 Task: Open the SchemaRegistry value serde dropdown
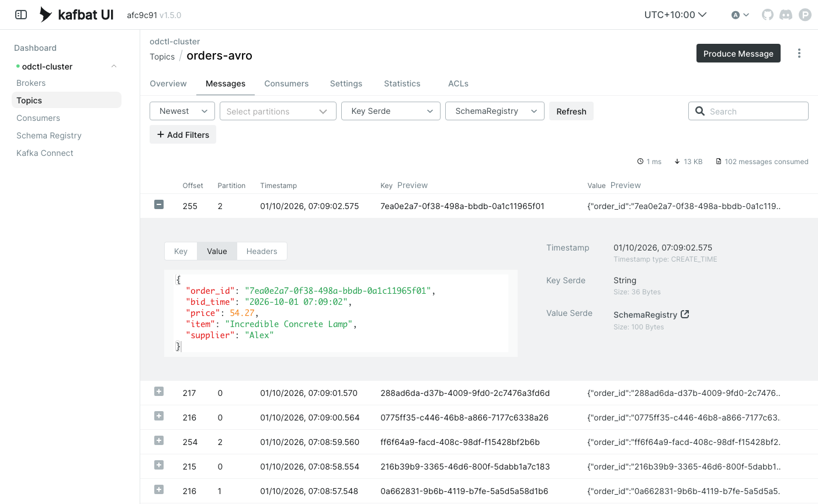(495, 111)
